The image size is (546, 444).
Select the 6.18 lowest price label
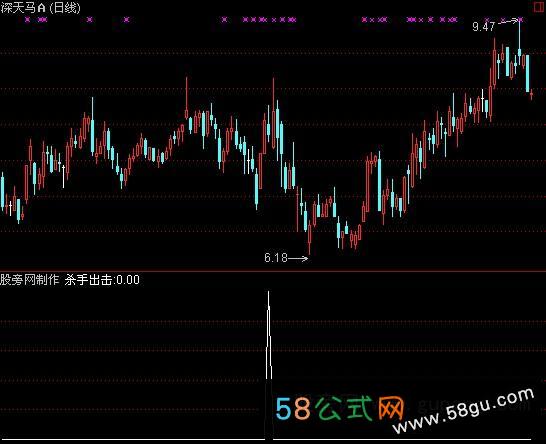pos(276,258)
